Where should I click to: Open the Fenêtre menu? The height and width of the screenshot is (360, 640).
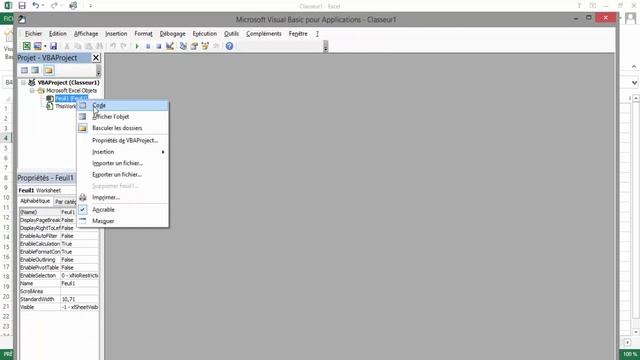(x=298, y=34)
